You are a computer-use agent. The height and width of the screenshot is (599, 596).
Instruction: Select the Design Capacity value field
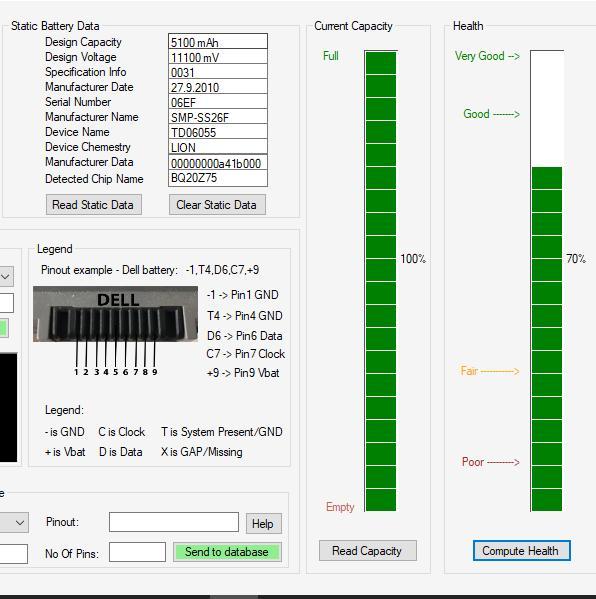coord(218,41)
